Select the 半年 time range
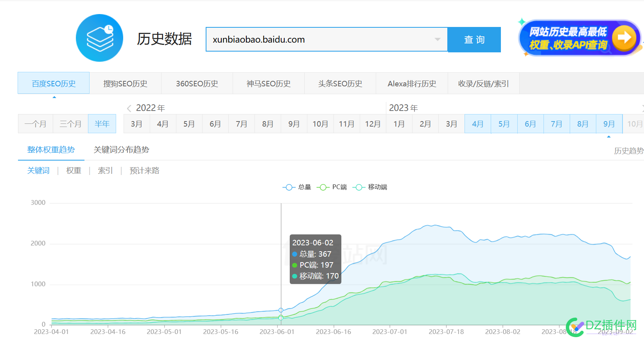This screenshot has width=644, height=343. click(x=102, y=124)
